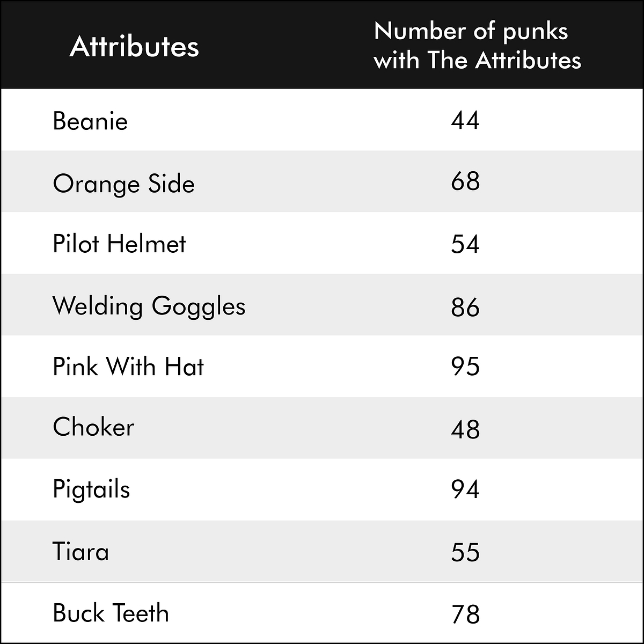The height and width of the screenshot is (644, 644).
Task: Click the Buck Teeth attribute
Action: click(x=111, y=613)
